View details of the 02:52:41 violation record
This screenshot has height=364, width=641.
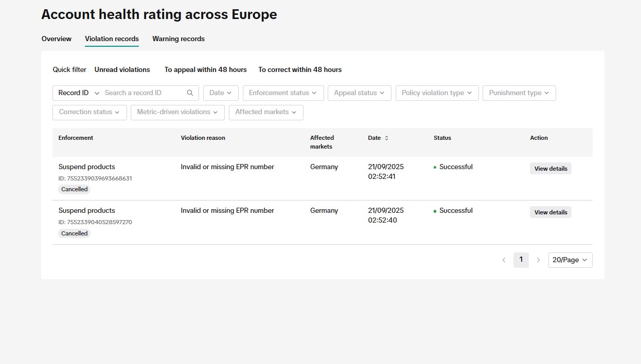coord(550,168)
